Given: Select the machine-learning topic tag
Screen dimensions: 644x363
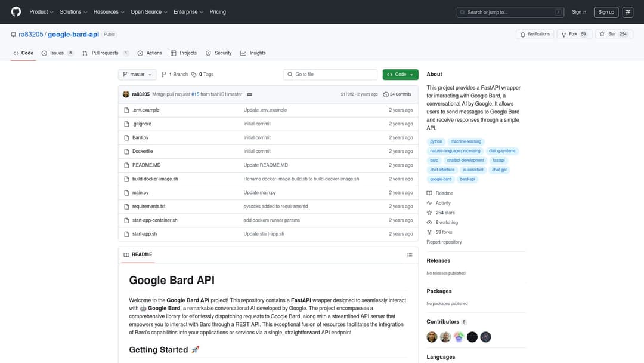Looking at the screenshot, I should [466, 141].
